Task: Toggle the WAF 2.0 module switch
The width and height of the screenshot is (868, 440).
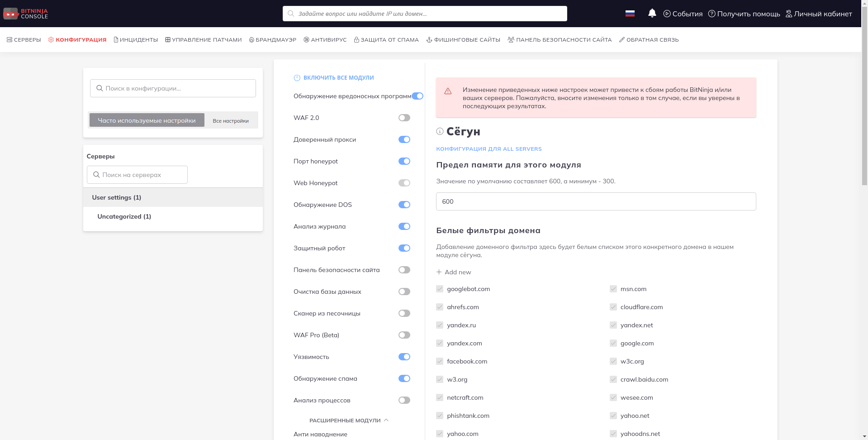Action: tap(404, 118)
